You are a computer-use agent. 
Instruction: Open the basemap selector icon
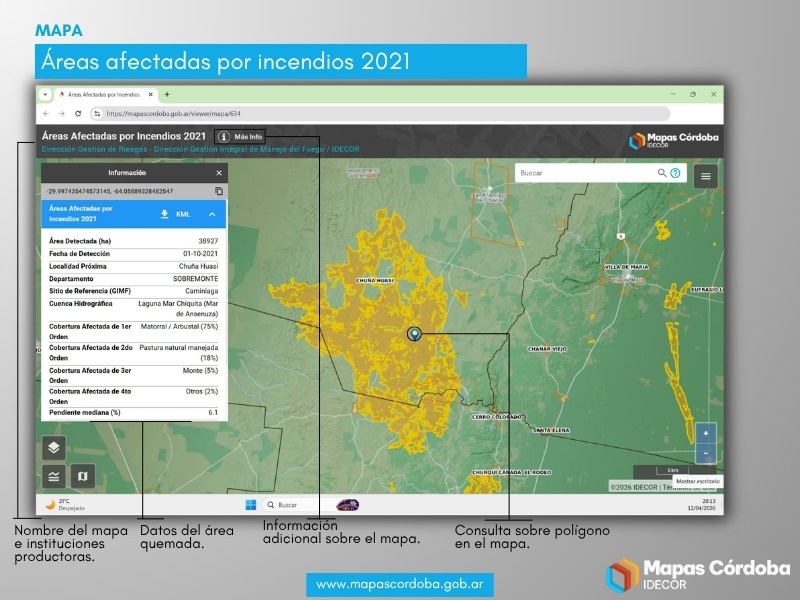coord(82,475)
